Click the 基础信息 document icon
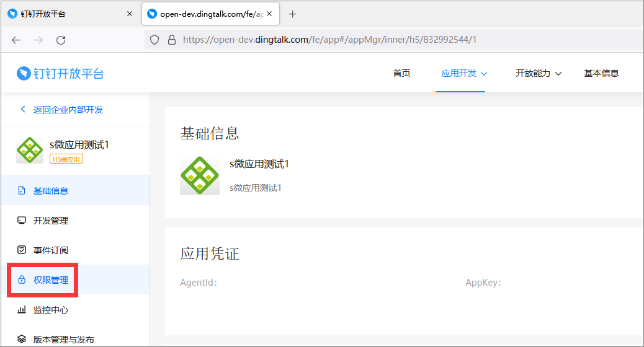Image resolution: width=644 pixels, height=347 pixels. (21, 190)
